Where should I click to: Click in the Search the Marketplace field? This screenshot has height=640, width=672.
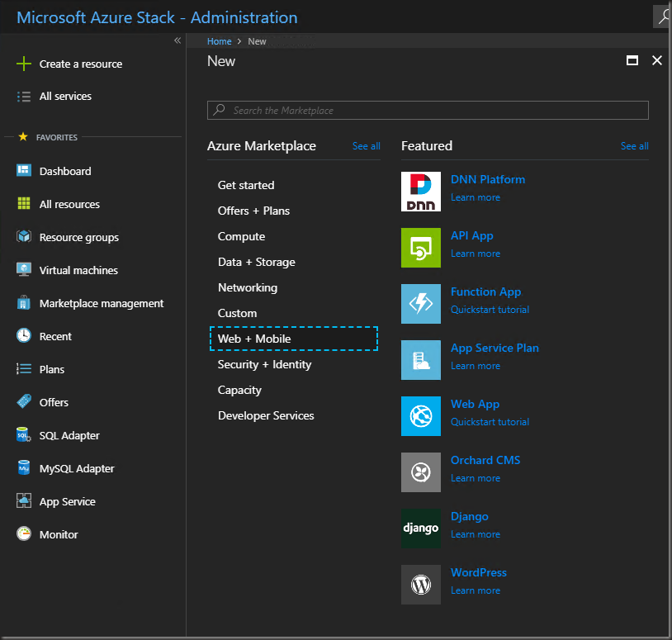coord(428,110)
